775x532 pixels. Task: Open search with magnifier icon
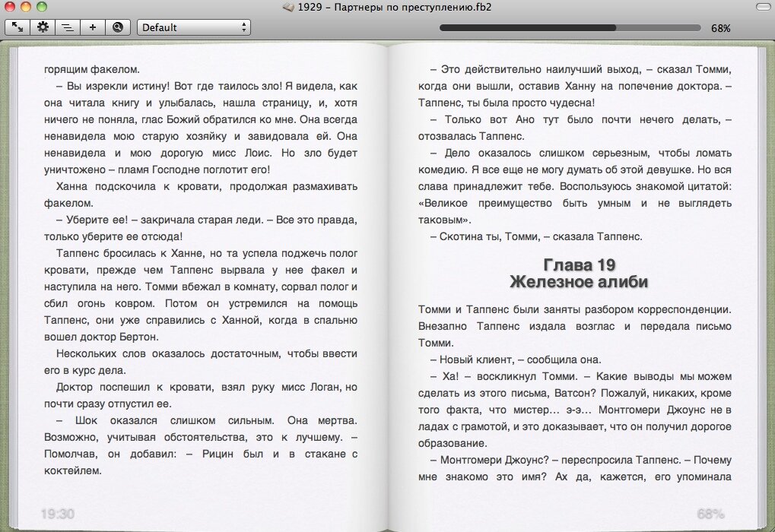(117, 27)
